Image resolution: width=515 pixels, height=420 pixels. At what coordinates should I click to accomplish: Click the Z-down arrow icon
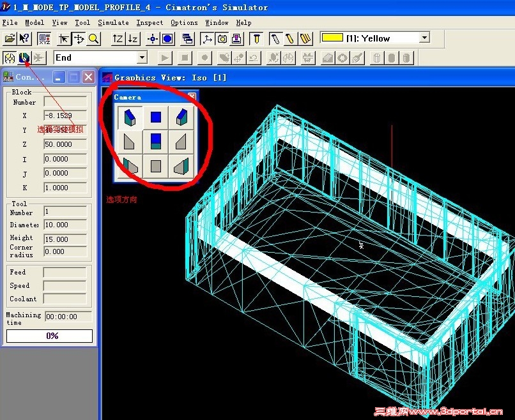[x=133, y=39]
